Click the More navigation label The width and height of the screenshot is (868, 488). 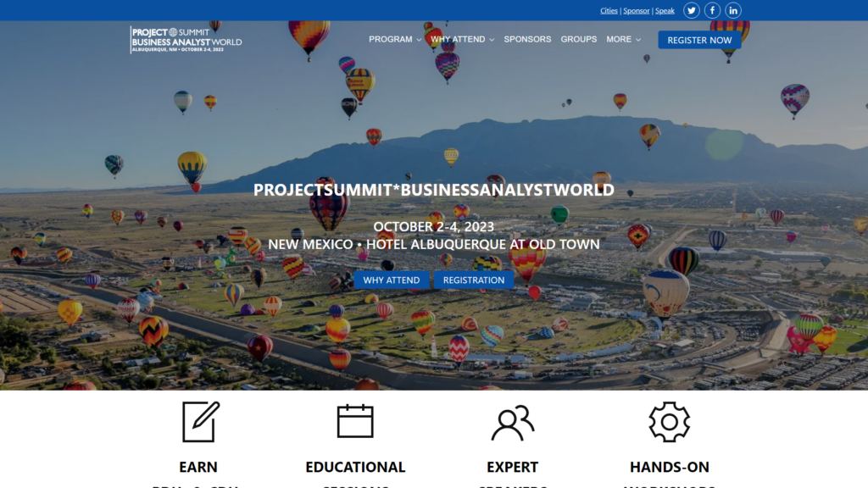618,39
